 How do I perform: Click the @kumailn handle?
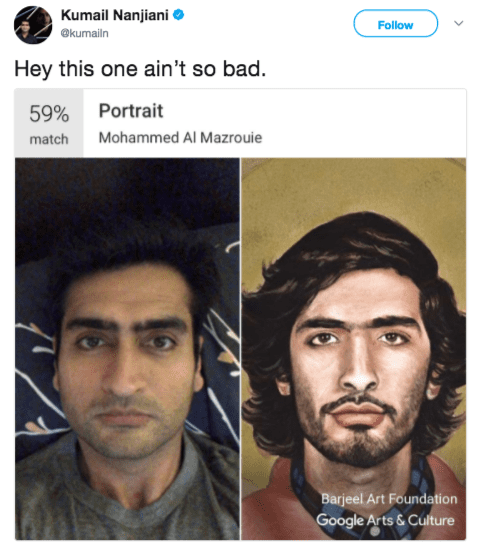point(84,33)
